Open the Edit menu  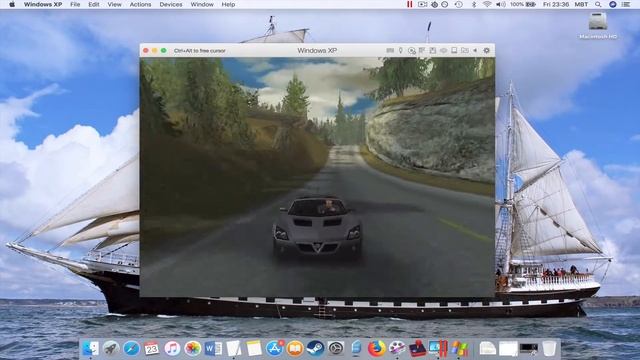click(93, 4)
